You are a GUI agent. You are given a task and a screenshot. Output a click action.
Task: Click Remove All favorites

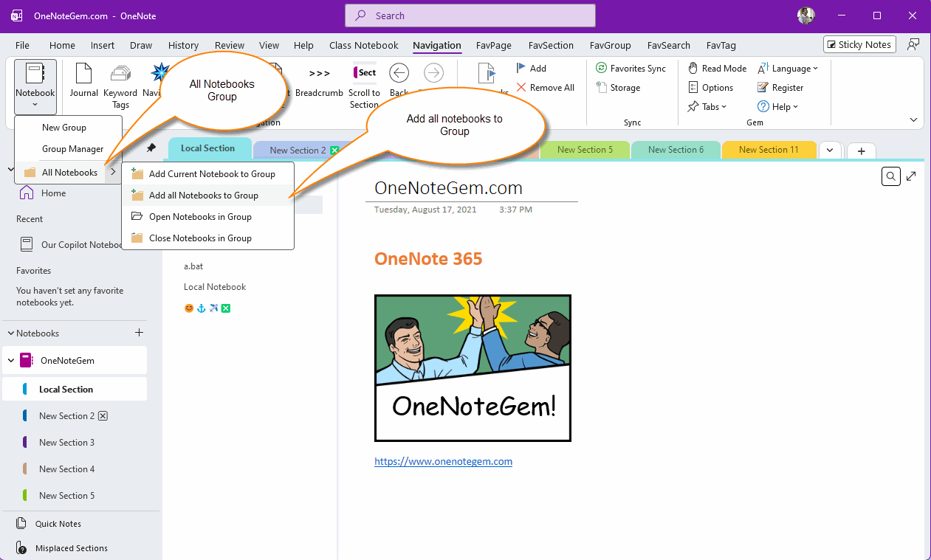pos(545,87)
